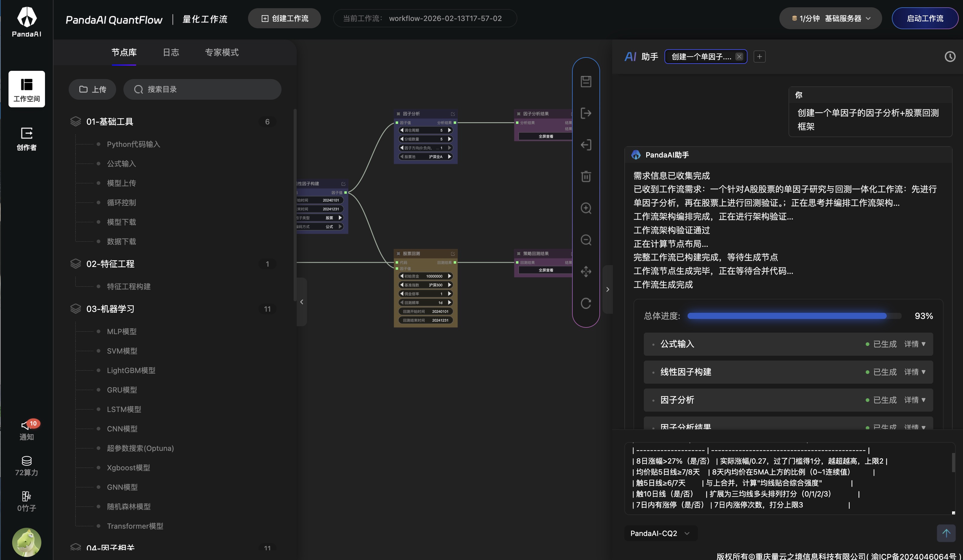Collapse the AI assistant panel arrow

click(x=608, y=289)
